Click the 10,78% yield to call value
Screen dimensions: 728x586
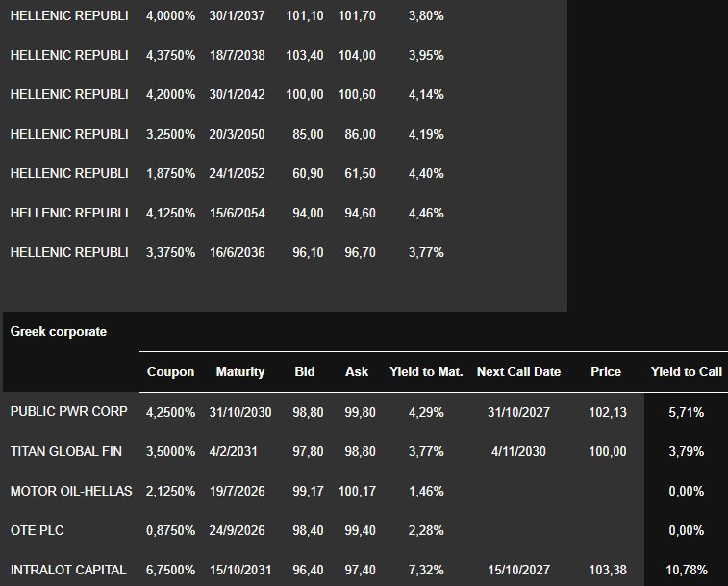[x=687, y=570]
